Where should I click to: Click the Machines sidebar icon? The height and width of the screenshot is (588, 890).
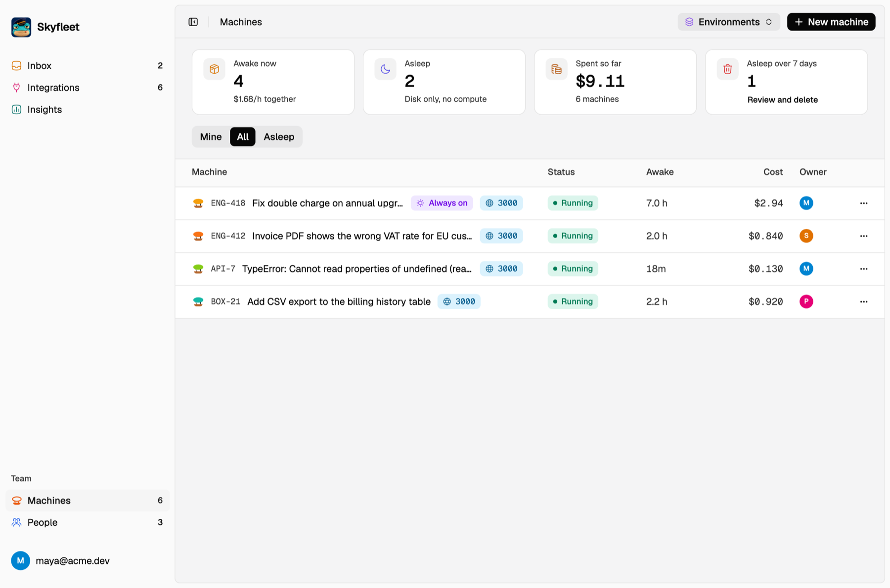point(16,501)
